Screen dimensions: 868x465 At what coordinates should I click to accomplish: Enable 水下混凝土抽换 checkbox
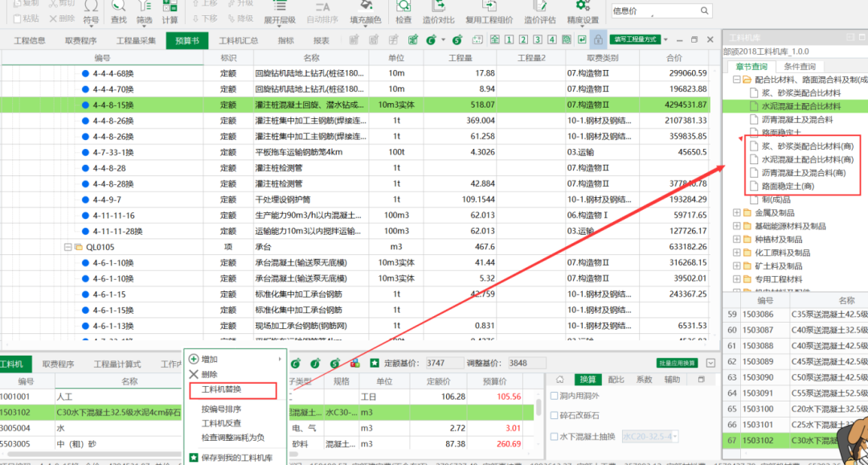(555, 437)
